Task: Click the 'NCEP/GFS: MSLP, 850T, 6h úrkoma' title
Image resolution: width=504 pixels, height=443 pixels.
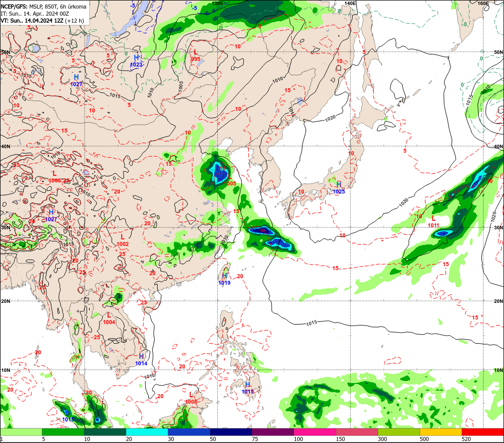Action: pos(43,7)
